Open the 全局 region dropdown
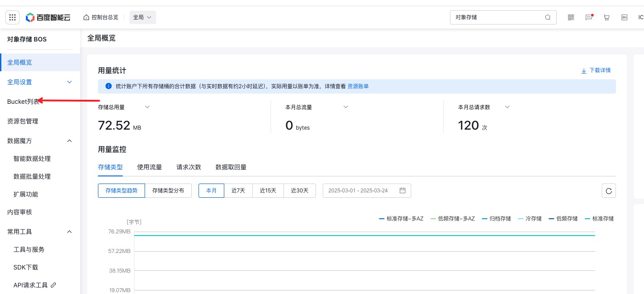This screenshot has width=644, height=294. click(x=142, y=17)
